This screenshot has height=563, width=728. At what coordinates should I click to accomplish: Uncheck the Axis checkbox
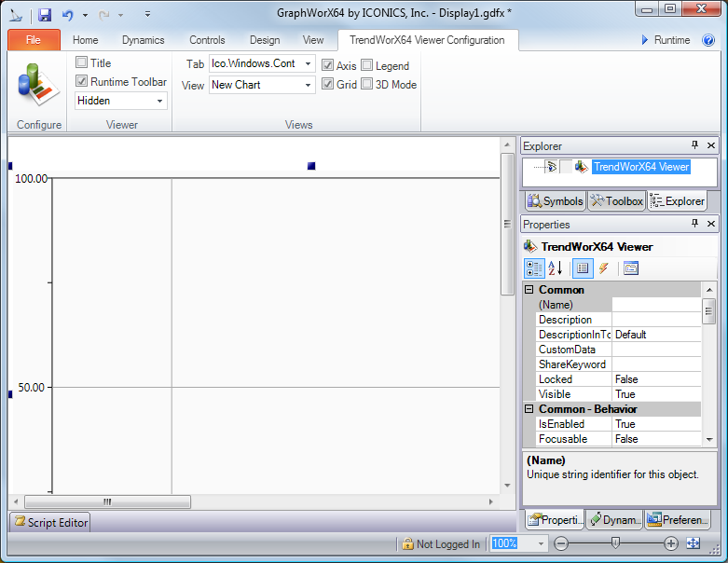coord(328,65)
